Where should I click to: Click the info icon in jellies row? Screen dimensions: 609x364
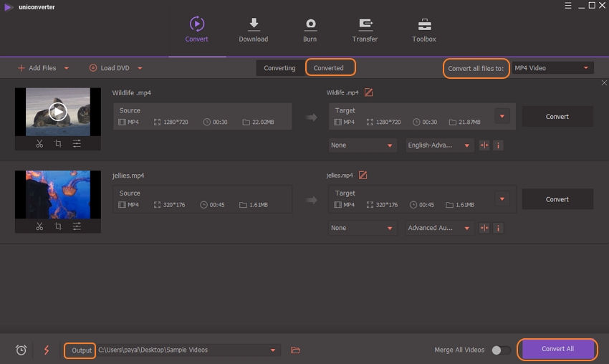[x=498, y=228]
